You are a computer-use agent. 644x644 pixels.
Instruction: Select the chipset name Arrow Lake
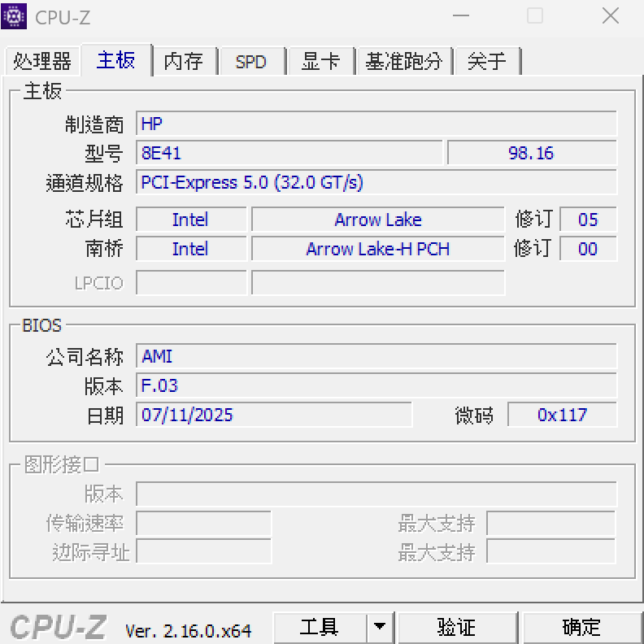(x=378, y=220)
